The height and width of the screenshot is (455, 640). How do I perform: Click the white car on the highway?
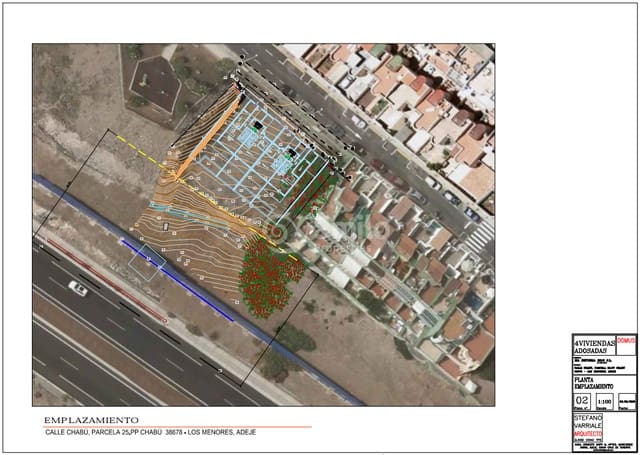(x=78, y=288)
